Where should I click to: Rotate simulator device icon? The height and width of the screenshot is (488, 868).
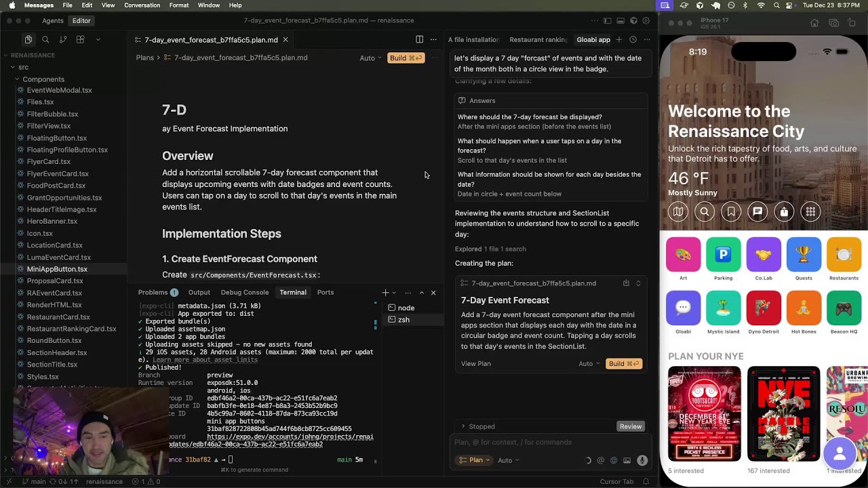pos(852,22)
